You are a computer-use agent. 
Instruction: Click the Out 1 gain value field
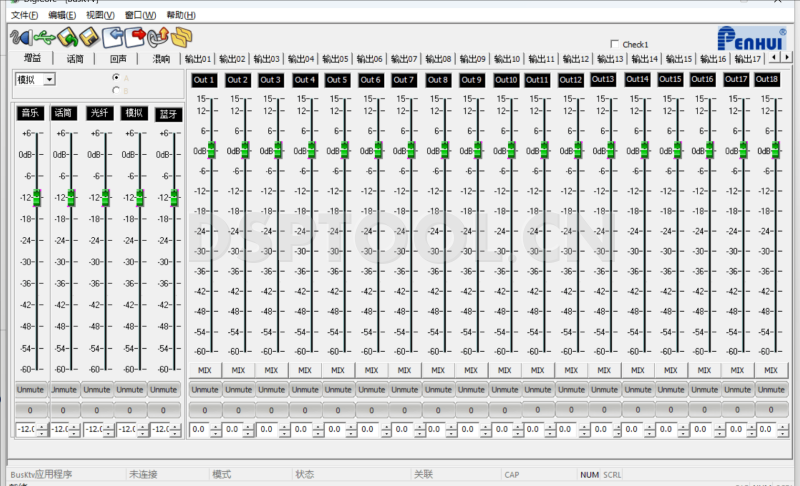coord(199,429)
